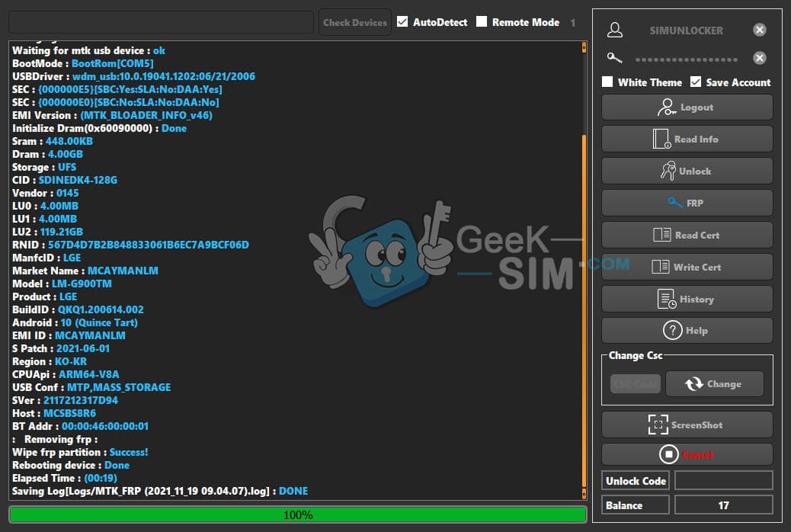Click the log scrollbar down arrow
The width and height of the screenshot is (791, 532).
pyautogui.click(x=584, y=493)
